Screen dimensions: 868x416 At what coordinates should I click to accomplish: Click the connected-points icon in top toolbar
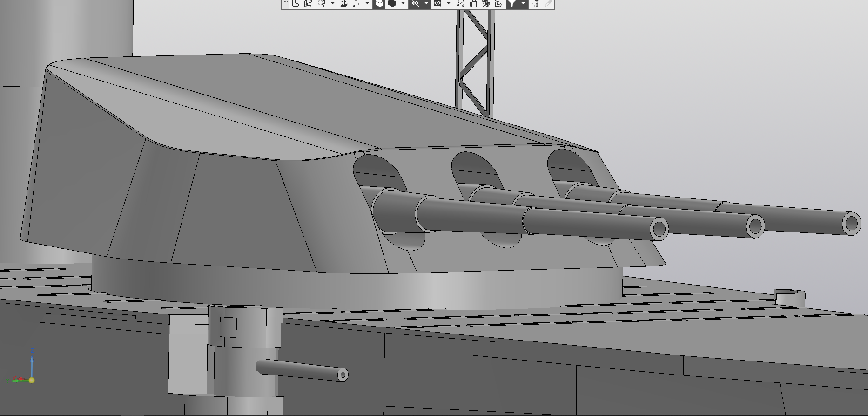pos(461,4)
